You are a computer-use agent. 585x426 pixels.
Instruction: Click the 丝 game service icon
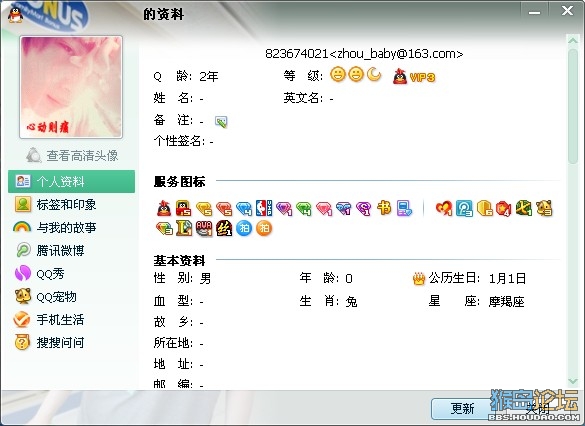pyautogui.click(x=224, y=228)
